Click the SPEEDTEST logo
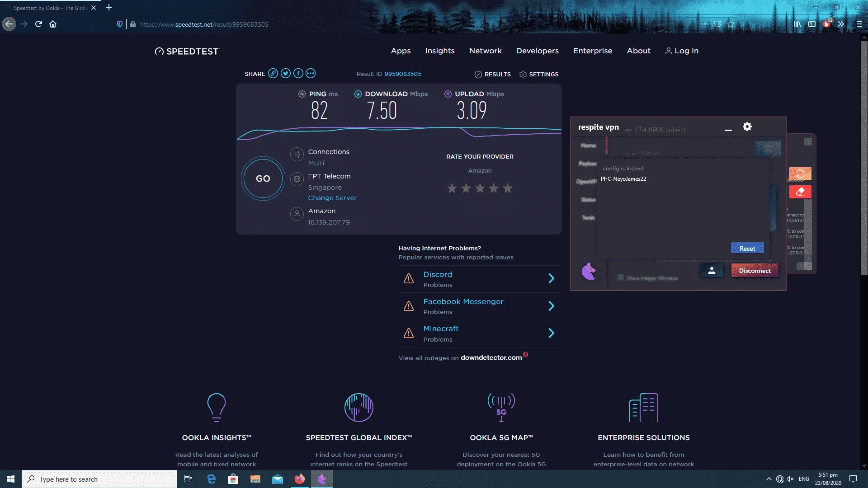This screenshot has height=488, width=868. (x=186, y=51)
